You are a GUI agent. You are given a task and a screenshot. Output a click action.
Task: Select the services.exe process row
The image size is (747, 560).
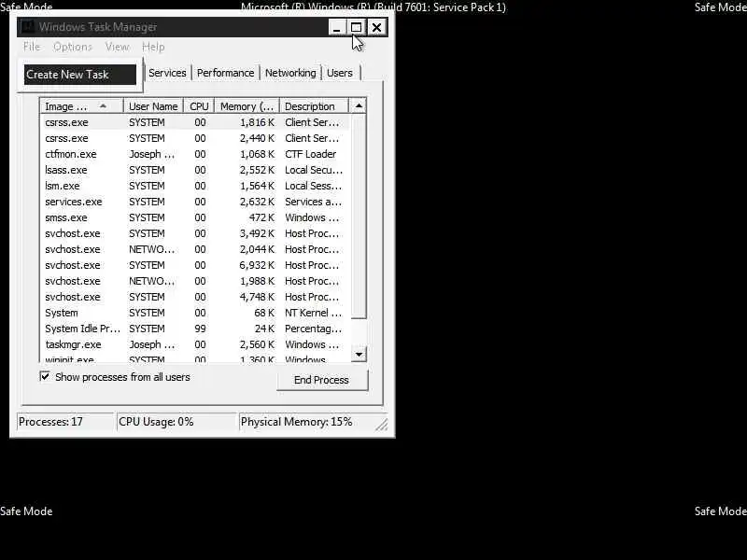[195, 202]
